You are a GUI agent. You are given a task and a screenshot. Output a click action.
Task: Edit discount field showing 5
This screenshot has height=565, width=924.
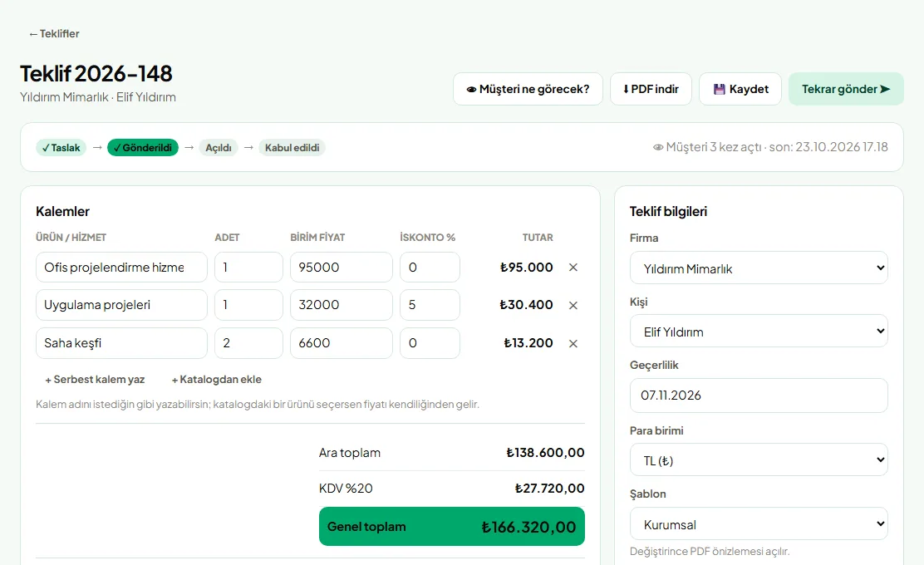pos(430,305)
